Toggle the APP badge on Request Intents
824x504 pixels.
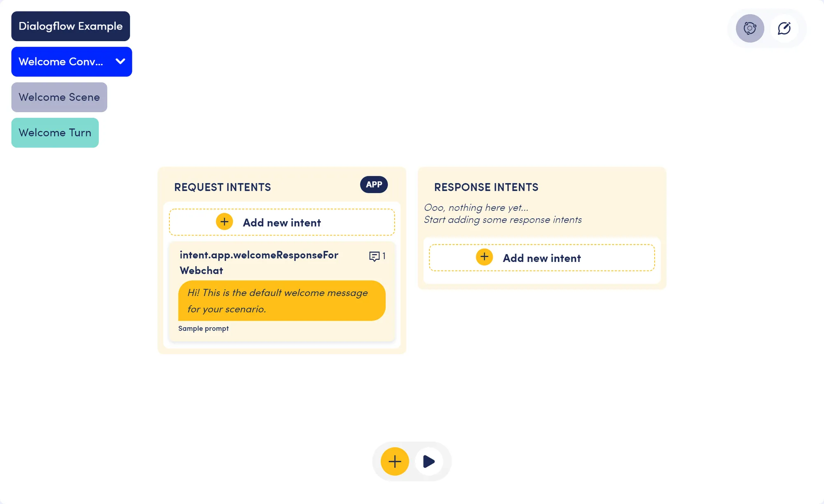(x=374, y=184)
